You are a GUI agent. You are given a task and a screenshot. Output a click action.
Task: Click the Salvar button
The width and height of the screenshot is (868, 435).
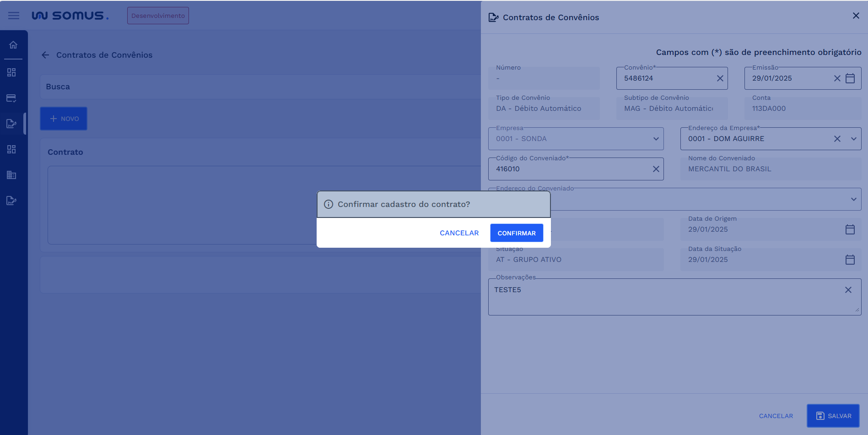(x=833, y=416)
